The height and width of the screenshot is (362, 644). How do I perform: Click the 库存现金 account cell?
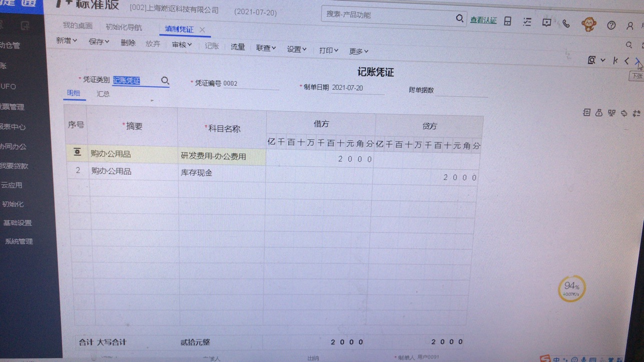[222, 173]
